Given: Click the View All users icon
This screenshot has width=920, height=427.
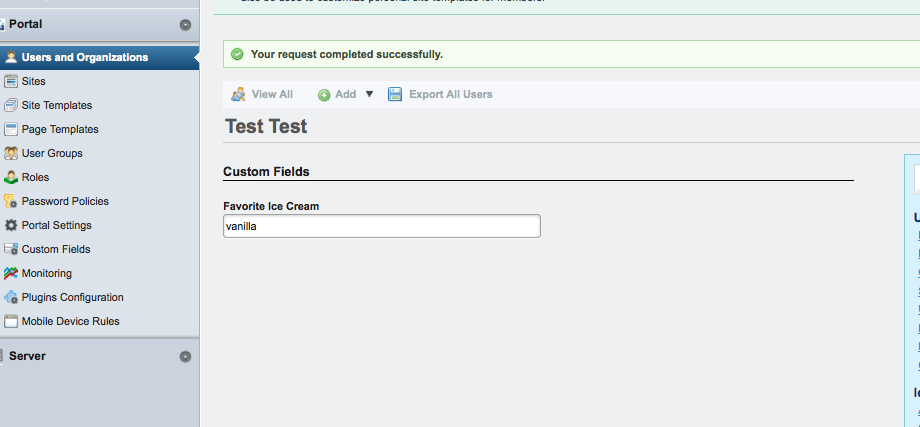Looking at the screenshot, I should [x=238, y=94].
